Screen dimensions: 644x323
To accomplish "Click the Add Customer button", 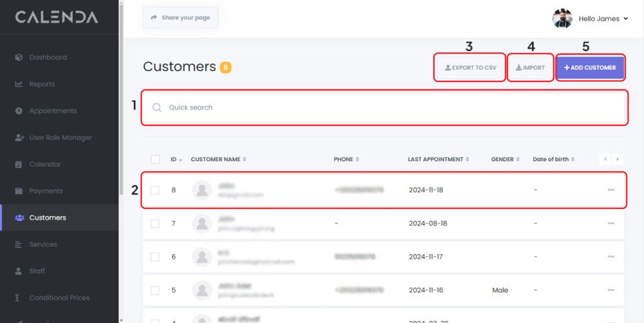I will point(590,68).
